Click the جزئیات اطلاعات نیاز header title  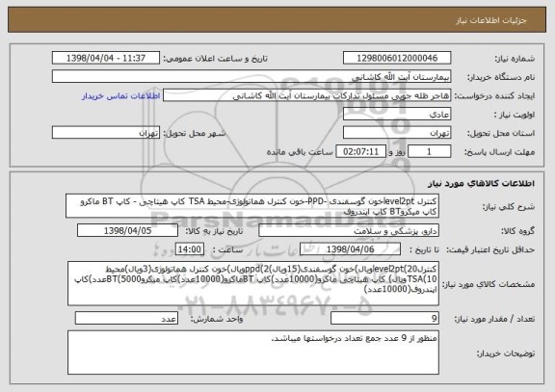(491, 20)
